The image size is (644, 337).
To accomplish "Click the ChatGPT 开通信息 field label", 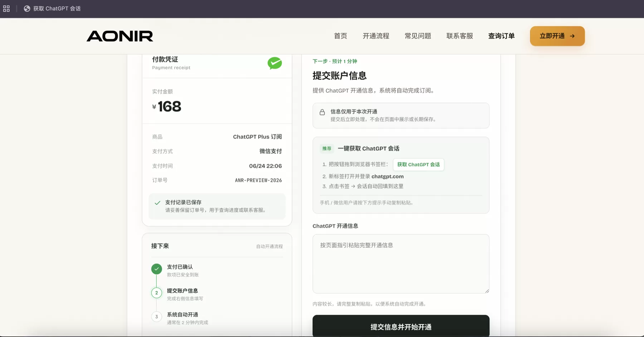I will pyautogui.click(x=335, y=226).
